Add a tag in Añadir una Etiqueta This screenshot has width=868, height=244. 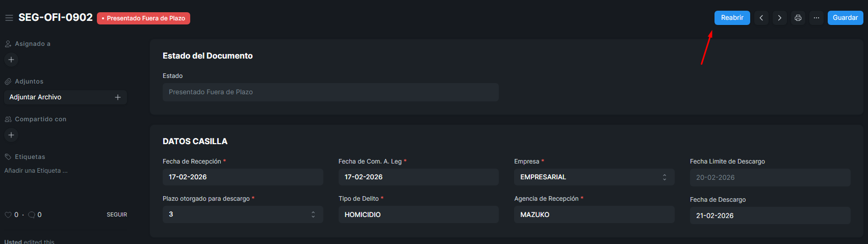[x=36, y=171]
